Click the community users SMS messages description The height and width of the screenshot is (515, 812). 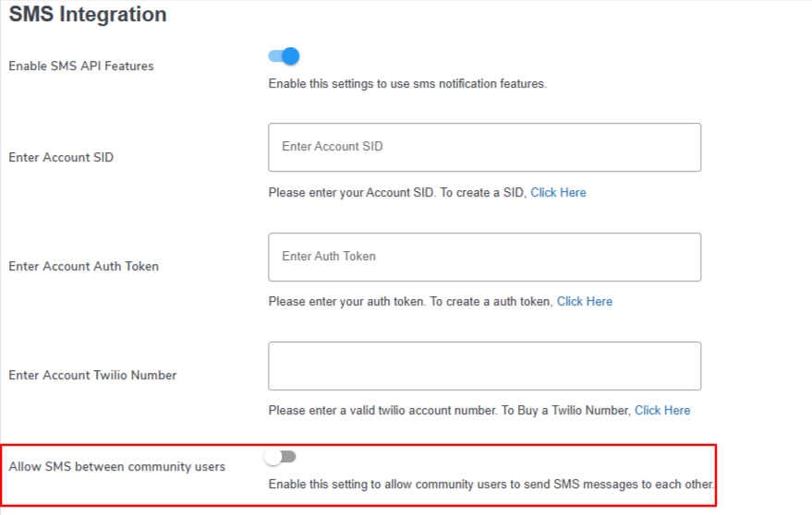pyautogui.click(x=491, y=485)
